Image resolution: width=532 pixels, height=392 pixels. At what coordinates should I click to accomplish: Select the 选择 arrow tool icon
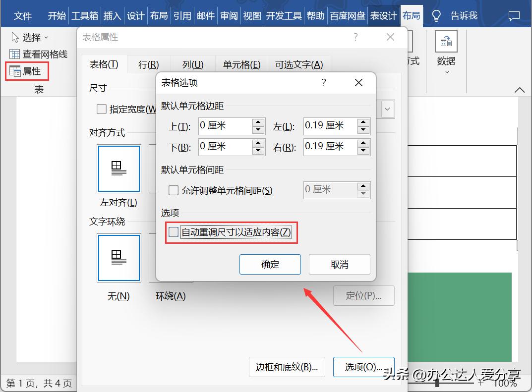pos(15,37)
